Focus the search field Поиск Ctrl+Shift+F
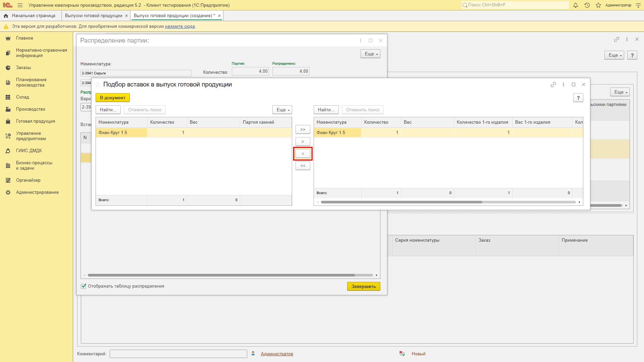The height and width of the screenshot is (362, 644). pyautogui.click(x=515, y=5)
